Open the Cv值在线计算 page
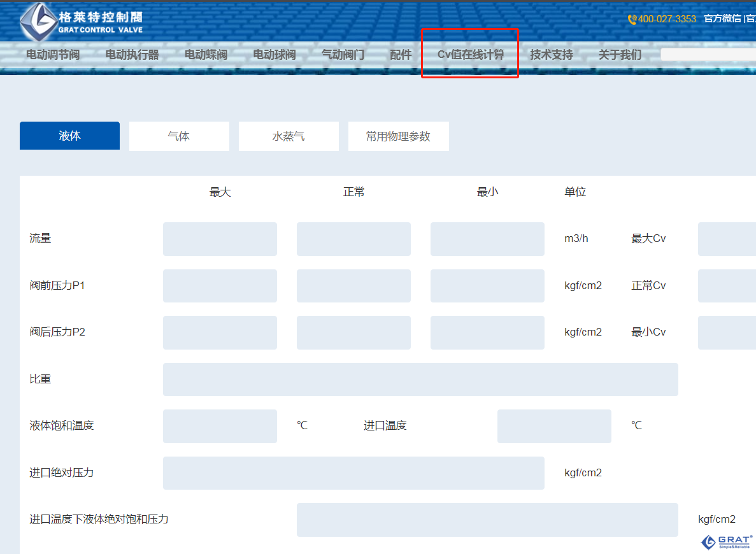The width and height of the screenshot is (756, 554). coord(471,55)
